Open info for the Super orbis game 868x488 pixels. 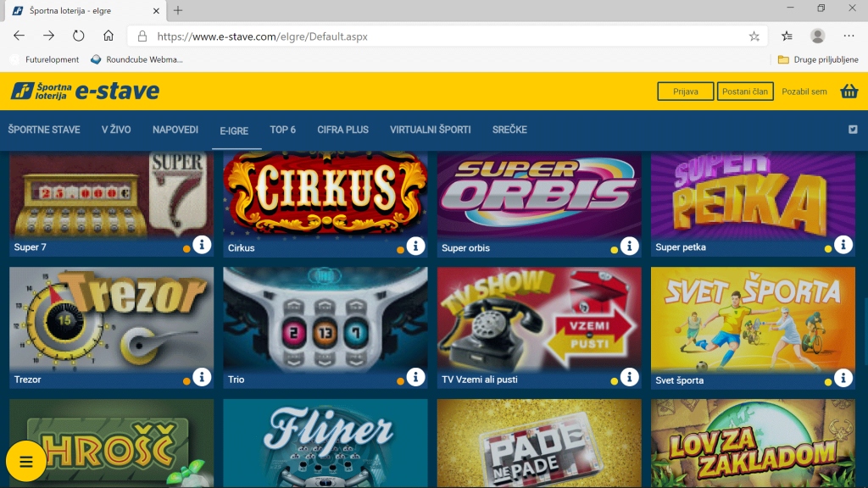pyautogui.click(x=630, y=246)
